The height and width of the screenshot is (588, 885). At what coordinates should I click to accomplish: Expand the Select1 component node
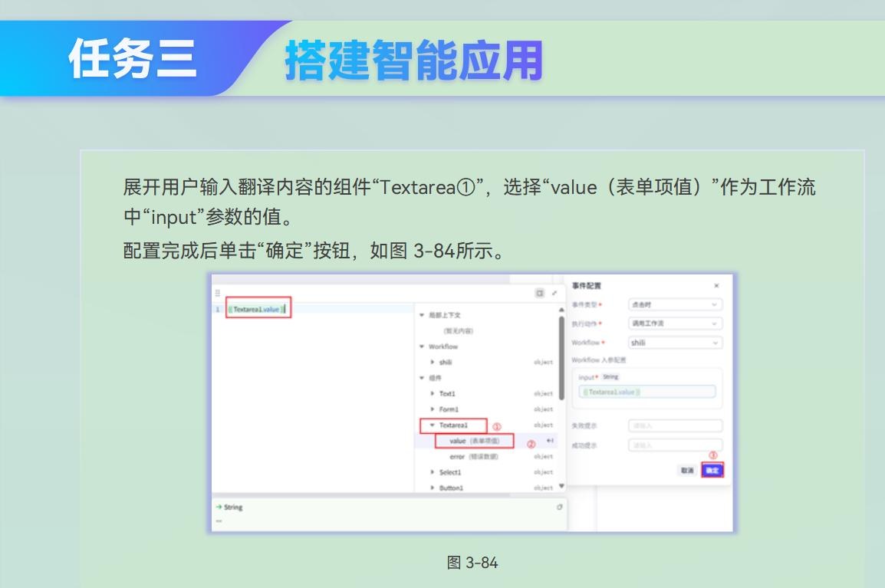[x=433, y=472]
